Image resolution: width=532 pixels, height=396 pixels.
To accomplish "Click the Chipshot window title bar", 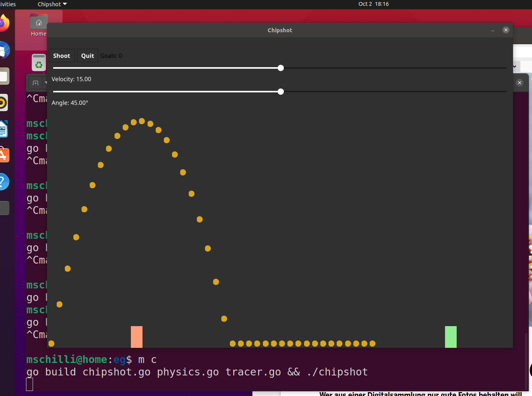I will [x=280, y=30].
